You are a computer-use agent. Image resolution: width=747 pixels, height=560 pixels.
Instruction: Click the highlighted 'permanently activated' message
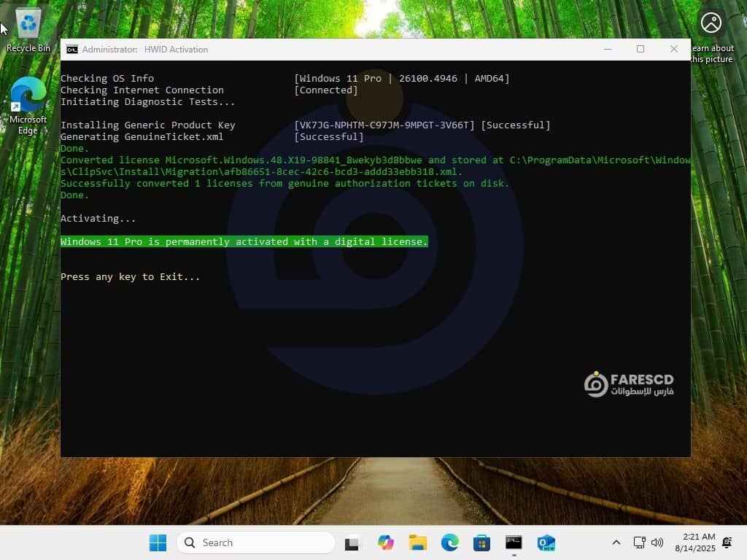(x=244, y=242)
